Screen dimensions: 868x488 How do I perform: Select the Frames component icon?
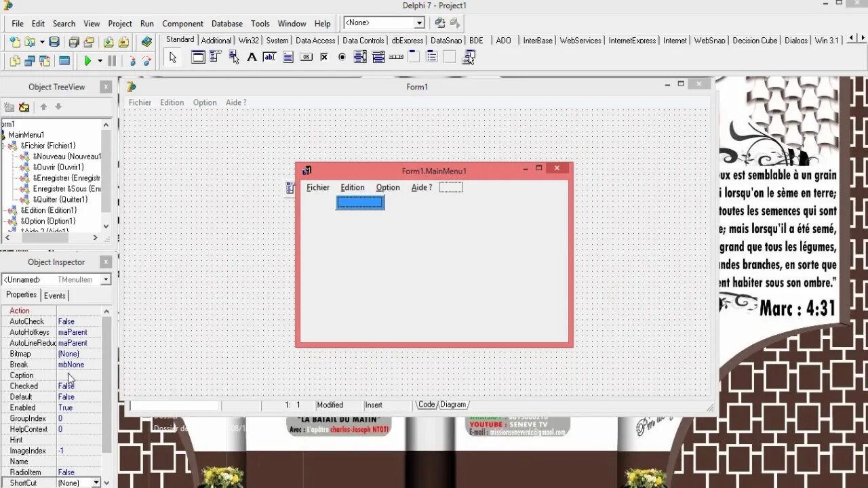point(198,58)
